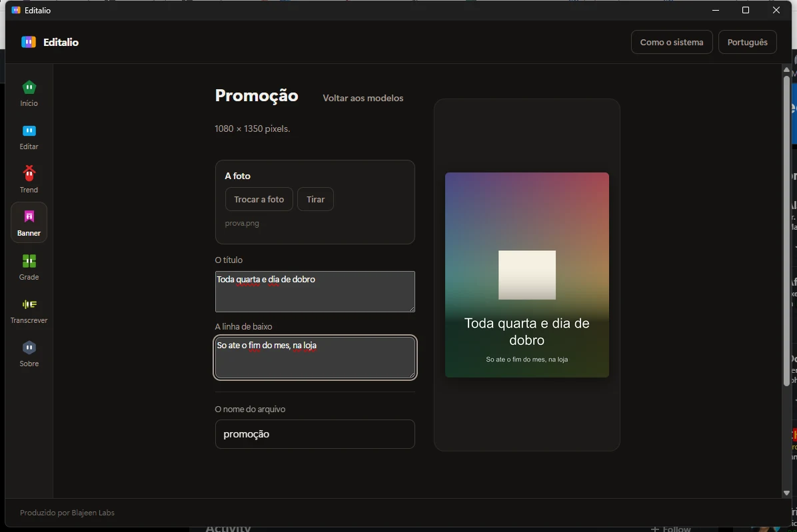Open the Transcrever waveform icon
Viewport: 797px width, 532px height.
point(29,304)
